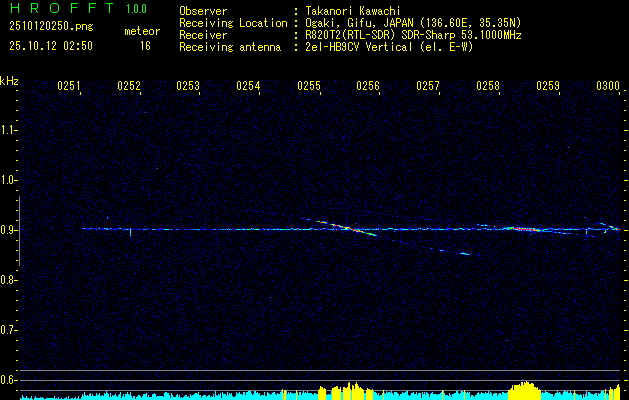The width and height of the screenshot is (629, 400).
Task: Click the version number 1.0.0
Action: 136,9
